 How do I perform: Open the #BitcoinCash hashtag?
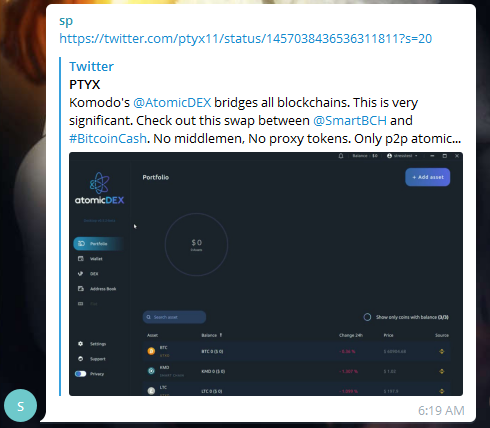point(108,139)
